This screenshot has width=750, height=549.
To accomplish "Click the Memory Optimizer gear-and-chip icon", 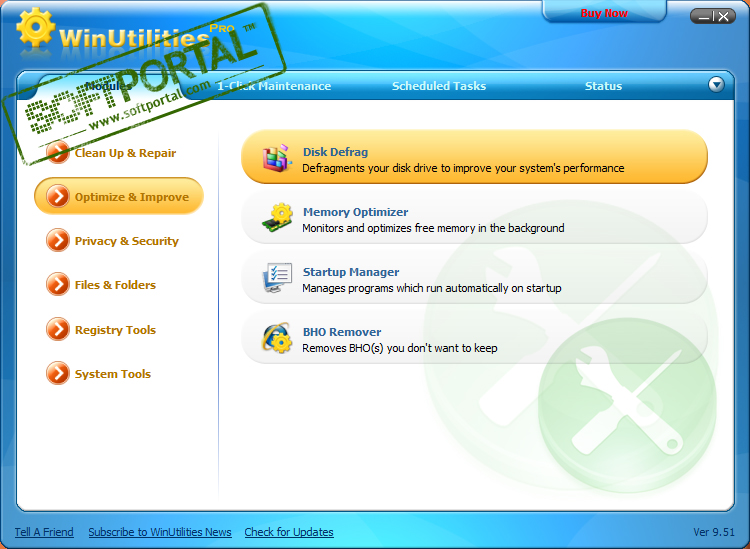I will [x=277, y=218].
